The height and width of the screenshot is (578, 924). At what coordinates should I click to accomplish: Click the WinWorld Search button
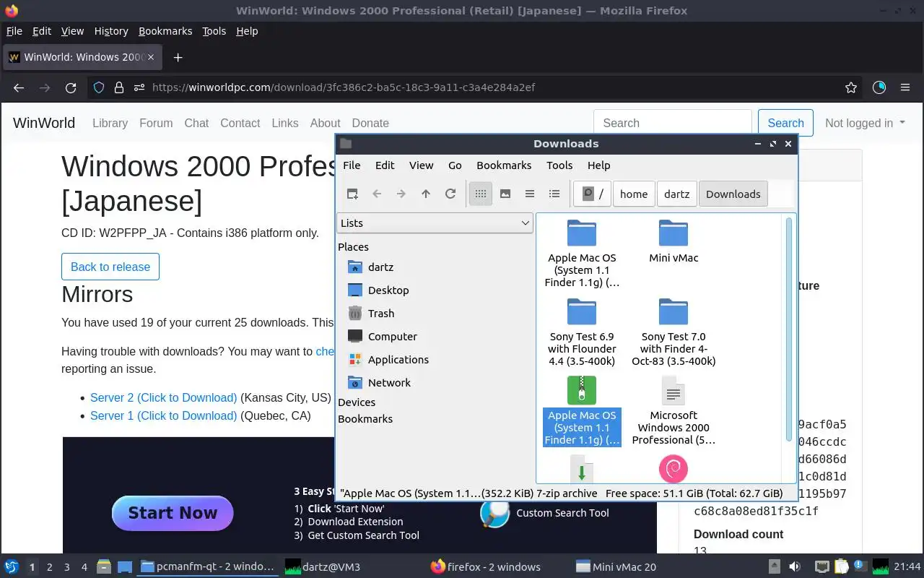pos(785,123)
